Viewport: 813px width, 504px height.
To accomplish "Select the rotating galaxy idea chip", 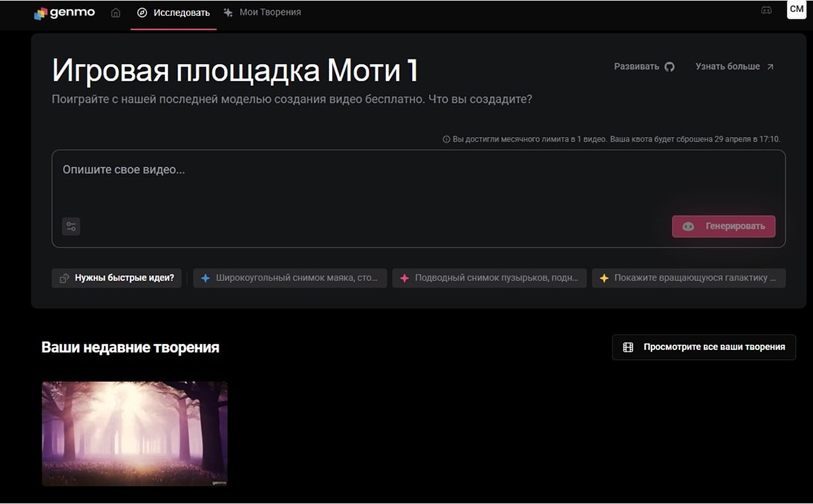I will (x=689, y=278).
